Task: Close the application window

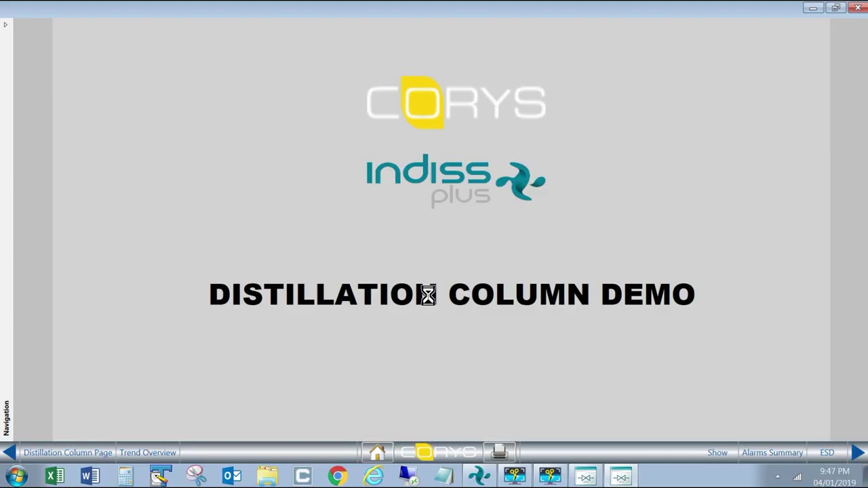Action: (x=857, y=7)
